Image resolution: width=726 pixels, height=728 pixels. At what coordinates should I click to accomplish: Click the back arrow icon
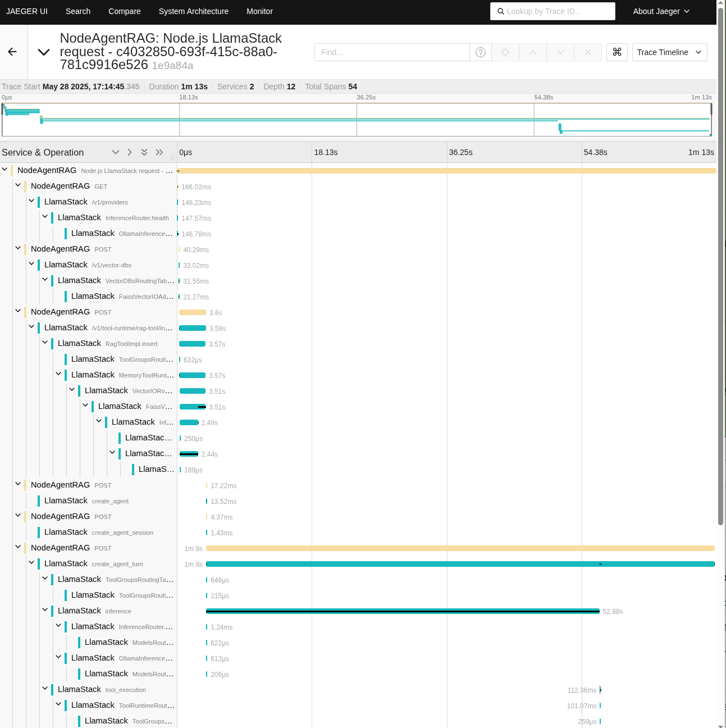12,52
